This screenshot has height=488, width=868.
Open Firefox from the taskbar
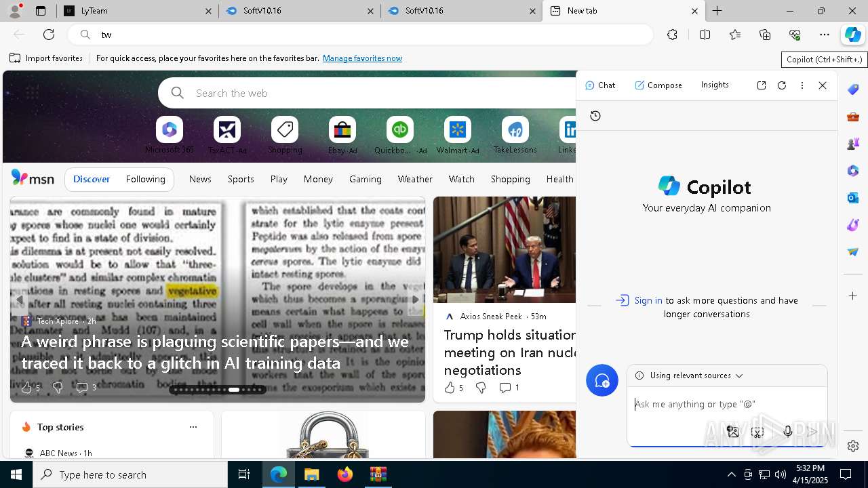[x=345, y=474]
